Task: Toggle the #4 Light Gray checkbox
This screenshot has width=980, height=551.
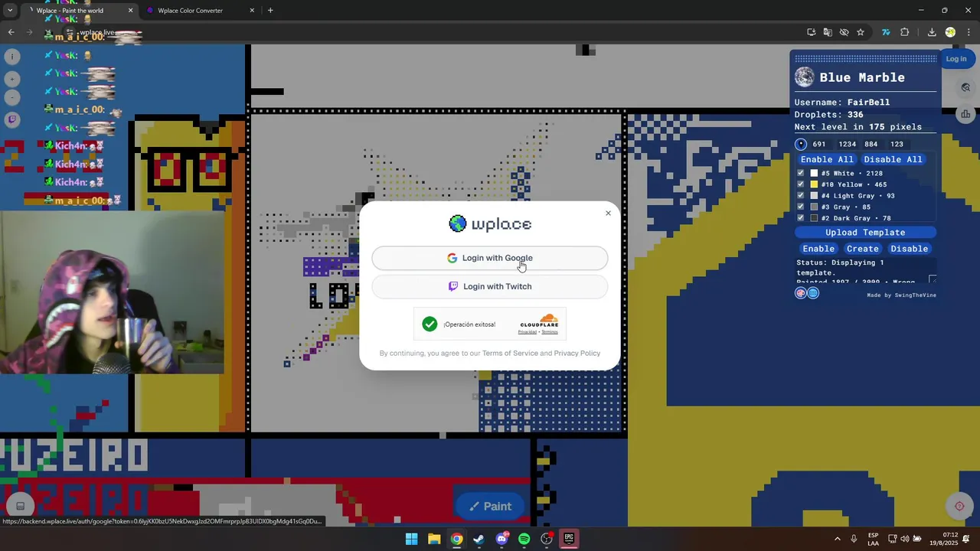Action: pos(801,196)
